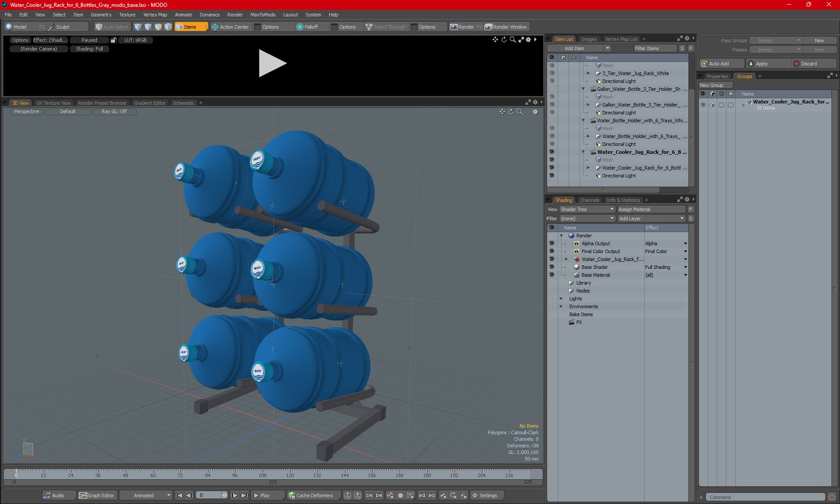This screenshot has width=840, height=504.
Task: Open the Render Window
Action: (506, 27)
